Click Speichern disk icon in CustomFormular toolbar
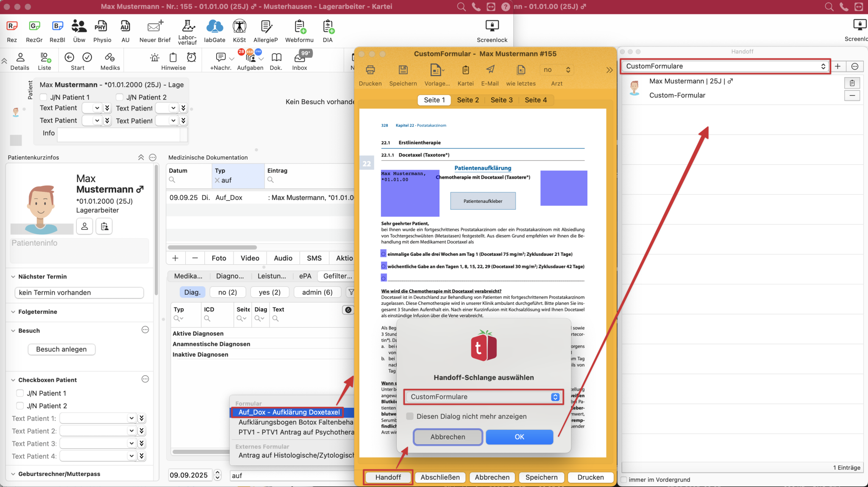This screenshot has width=868, height=487. [x=403, y=69]
